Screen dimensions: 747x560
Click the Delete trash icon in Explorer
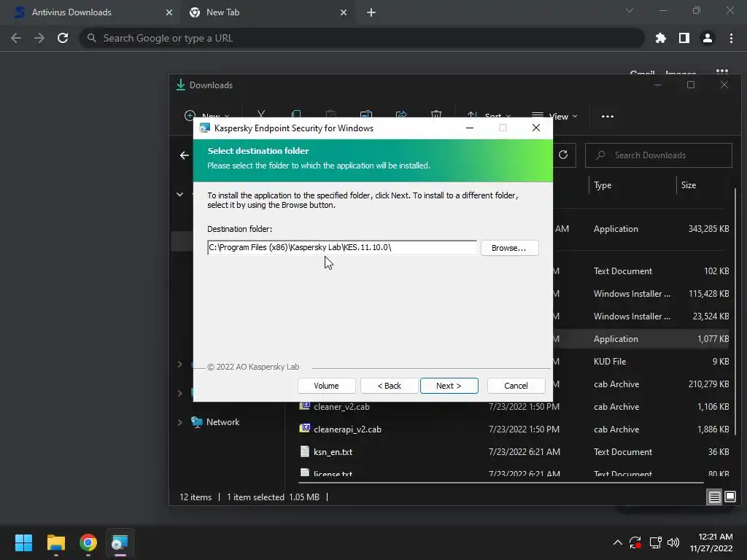(x=436, y=114)
